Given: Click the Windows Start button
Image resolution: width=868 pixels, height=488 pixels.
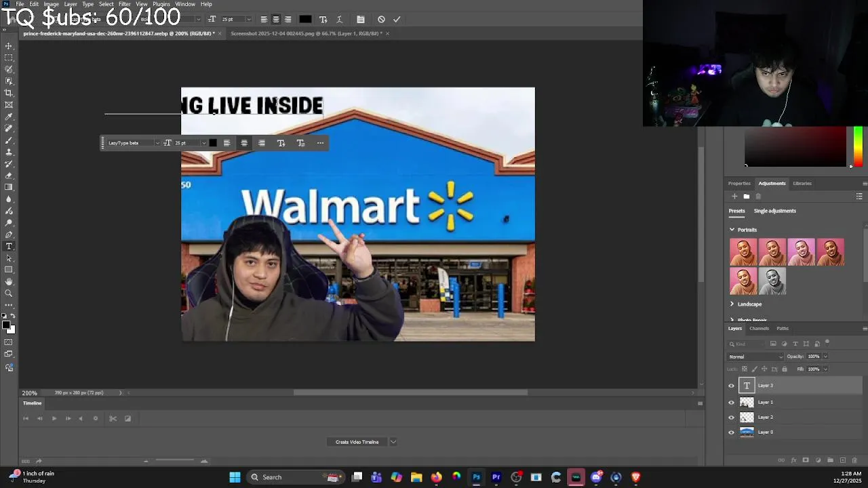Looking at the screenshot, I should [x=235, y=477].
